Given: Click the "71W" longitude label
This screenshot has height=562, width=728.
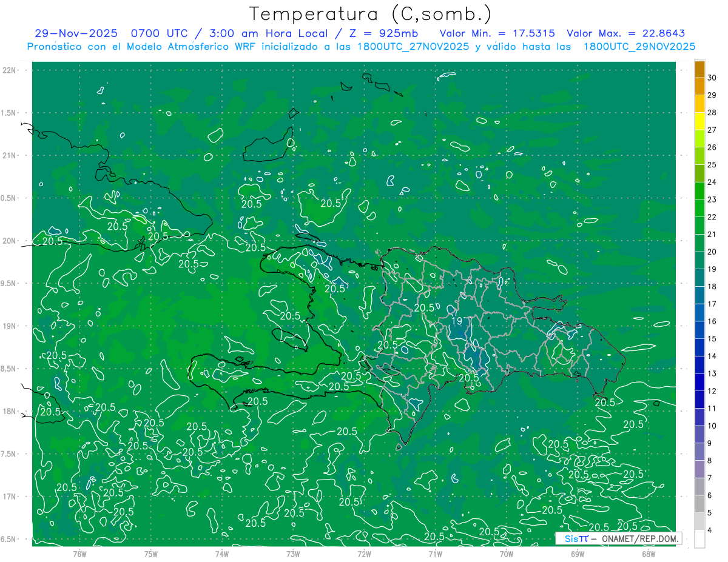Looking at the screenshot, I should coord(435,554).
